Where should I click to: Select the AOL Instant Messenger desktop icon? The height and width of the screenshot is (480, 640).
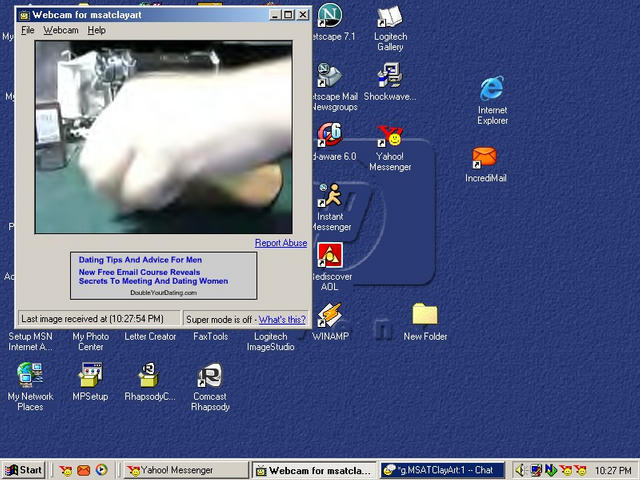330,195
